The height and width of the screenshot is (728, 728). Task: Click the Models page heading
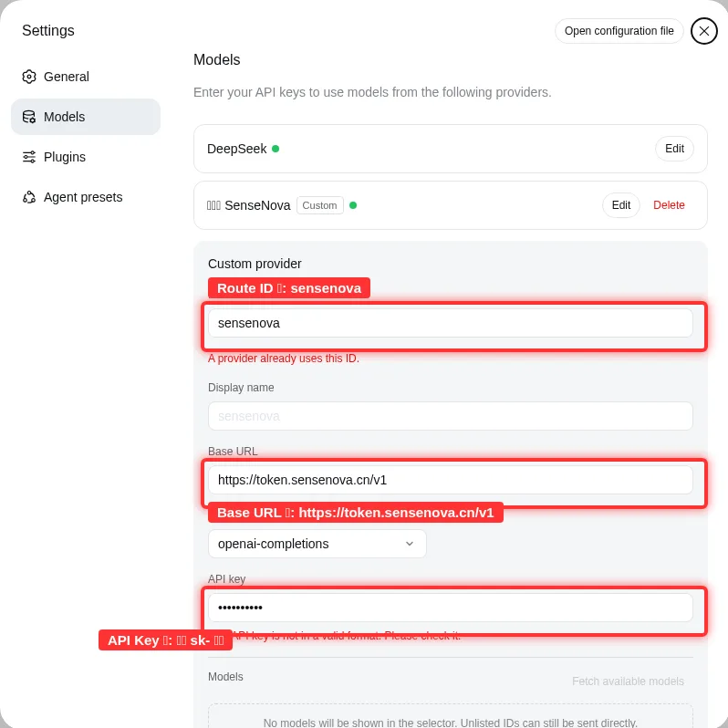[216, 59]
